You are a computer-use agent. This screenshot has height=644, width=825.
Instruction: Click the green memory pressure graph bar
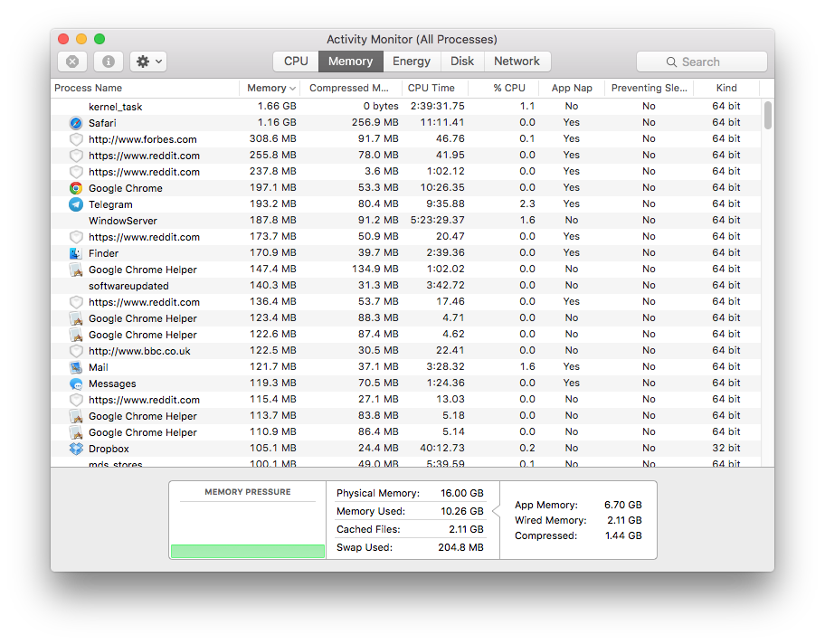pyautogui.click(x=247, y=551)
